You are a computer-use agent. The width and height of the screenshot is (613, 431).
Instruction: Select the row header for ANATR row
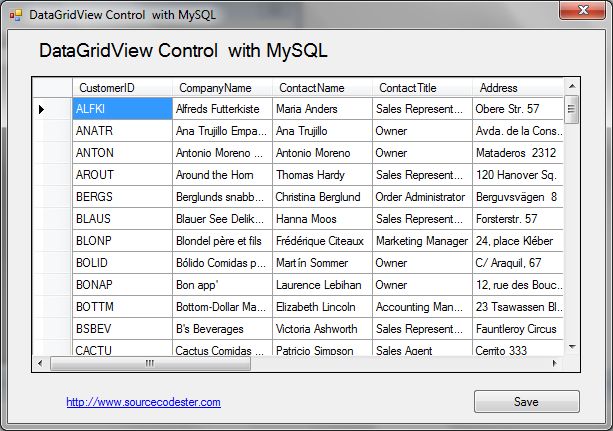[x=52, y=131]
